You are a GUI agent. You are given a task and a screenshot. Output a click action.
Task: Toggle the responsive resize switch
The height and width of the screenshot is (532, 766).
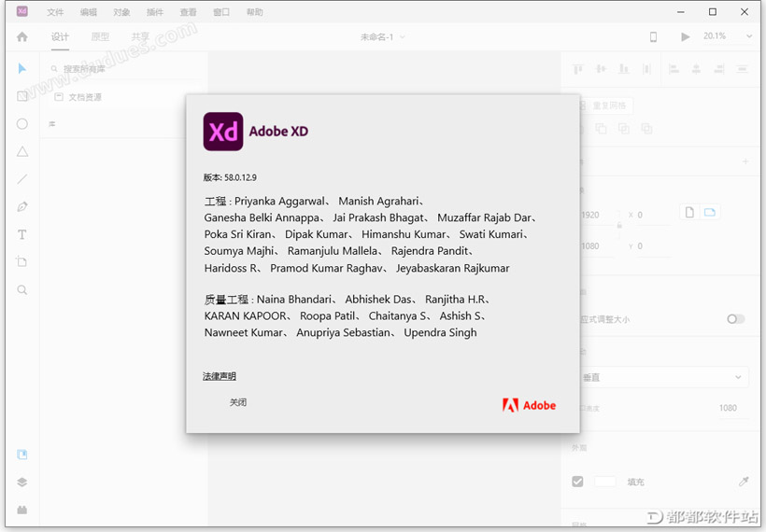click(736, 319)
